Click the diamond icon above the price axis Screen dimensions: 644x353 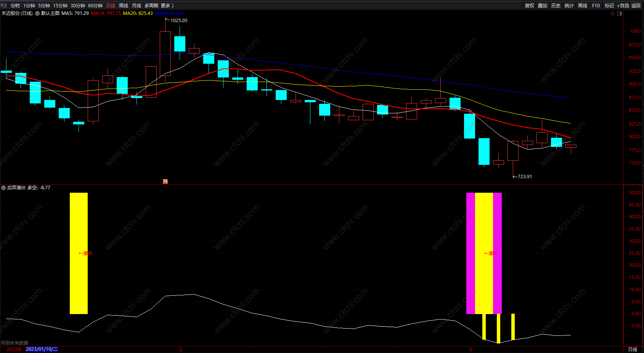pos(613,13)
